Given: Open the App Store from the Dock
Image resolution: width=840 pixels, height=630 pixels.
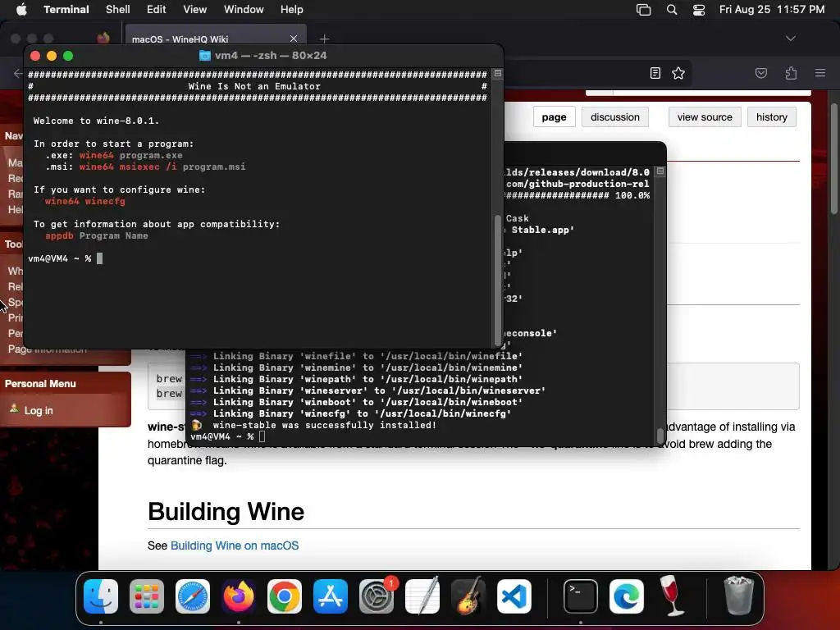Looking at the screenshot, I should [x=331, y=596].
